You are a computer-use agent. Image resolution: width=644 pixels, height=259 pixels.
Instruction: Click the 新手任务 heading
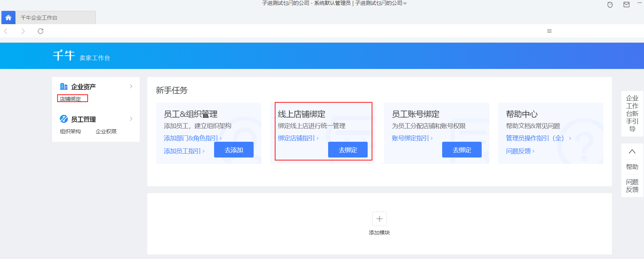pos(172,90)
